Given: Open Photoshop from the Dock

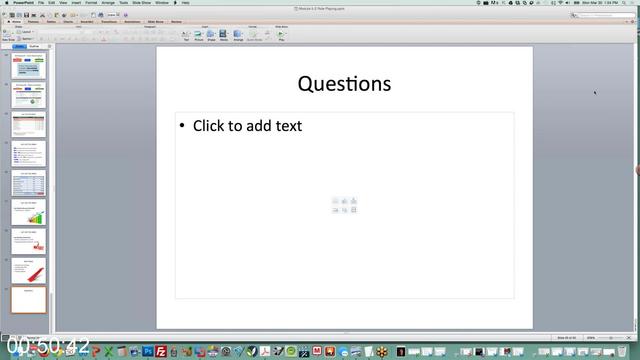Looking at the screenshot, I should click(148, 351).
